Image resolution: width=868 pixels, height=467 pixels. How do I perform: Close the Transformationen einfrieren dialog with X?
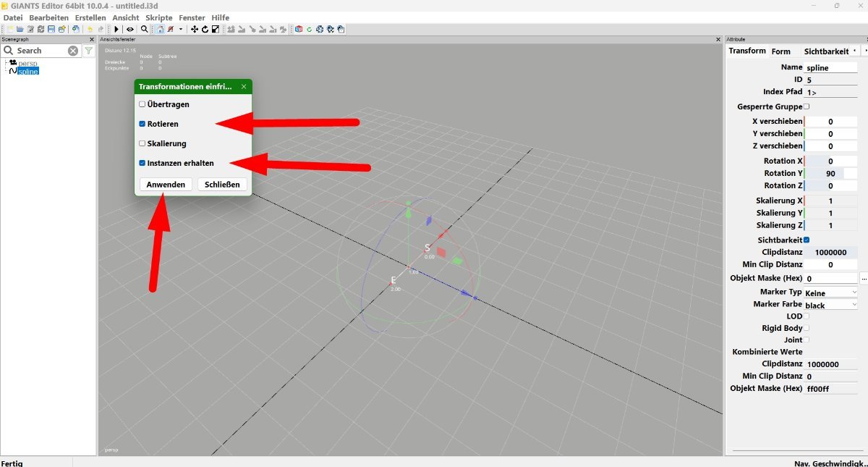pyautogui.click(x=244, y=86)
